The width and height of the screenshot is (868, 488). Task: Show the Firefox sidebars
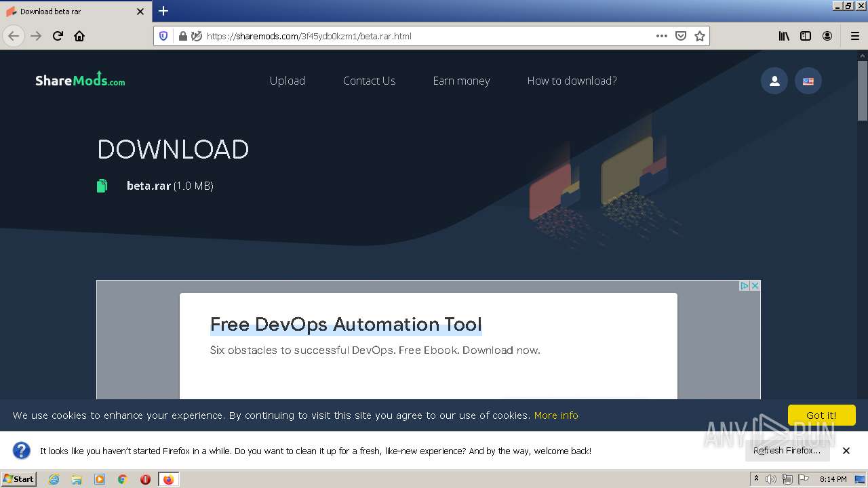(x=806, y=36)
